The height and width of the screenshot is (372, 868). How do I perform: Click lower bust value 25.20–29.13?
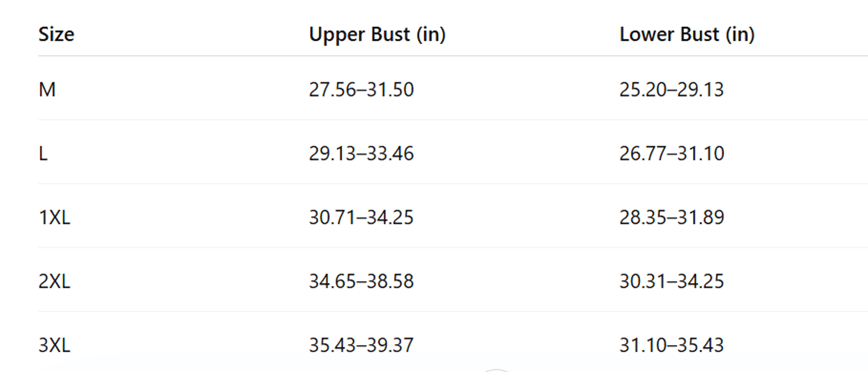tap(672, 89)
